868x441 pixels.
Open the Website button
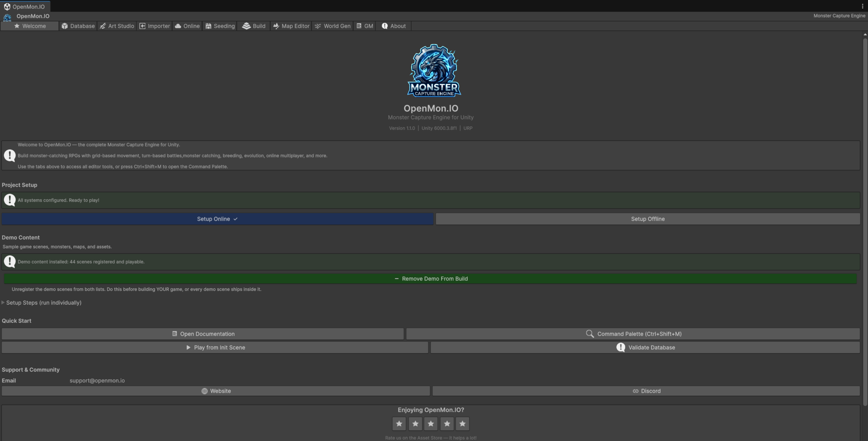tap(216, 391)
